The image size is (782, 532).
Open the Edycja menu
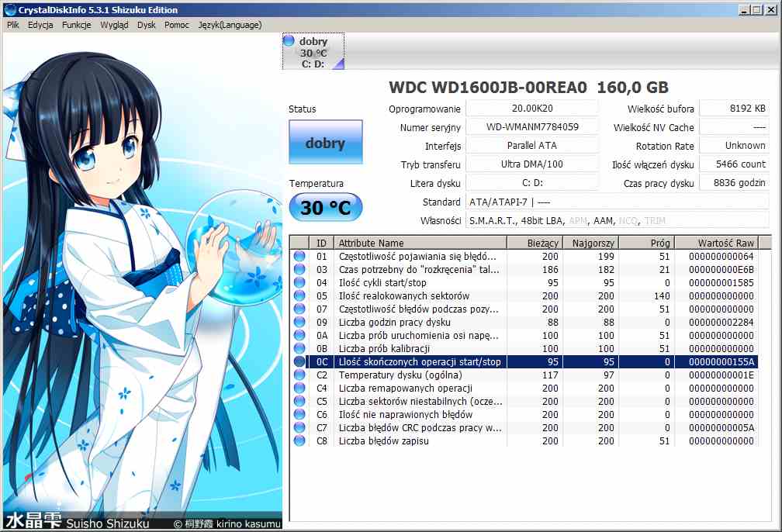click(40, 25)
